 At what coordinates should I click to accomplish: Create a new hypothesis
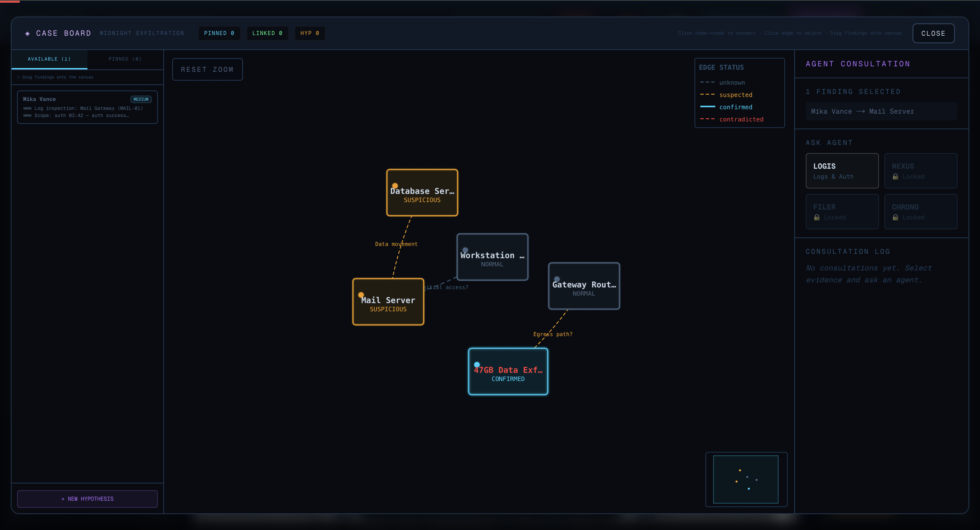87,498
